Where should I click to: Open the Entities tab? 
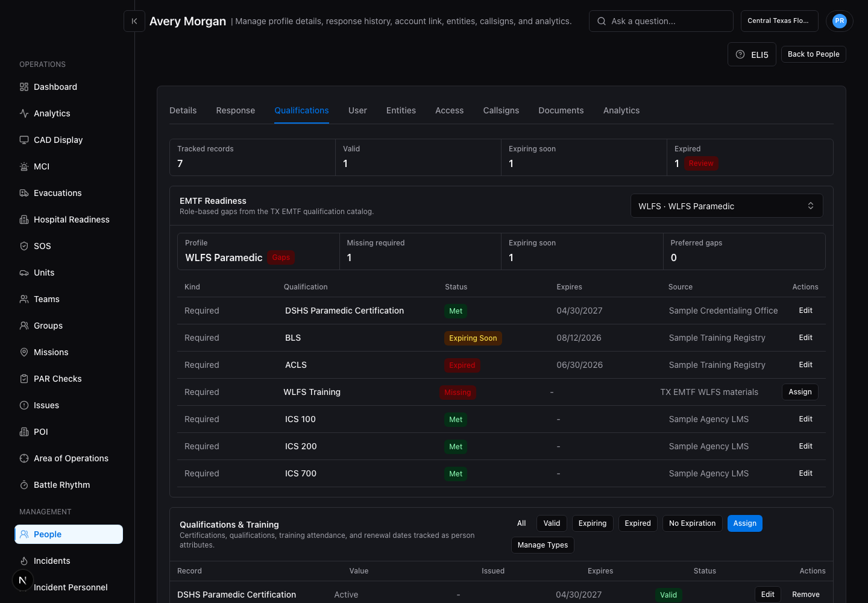tap(401, 110)
